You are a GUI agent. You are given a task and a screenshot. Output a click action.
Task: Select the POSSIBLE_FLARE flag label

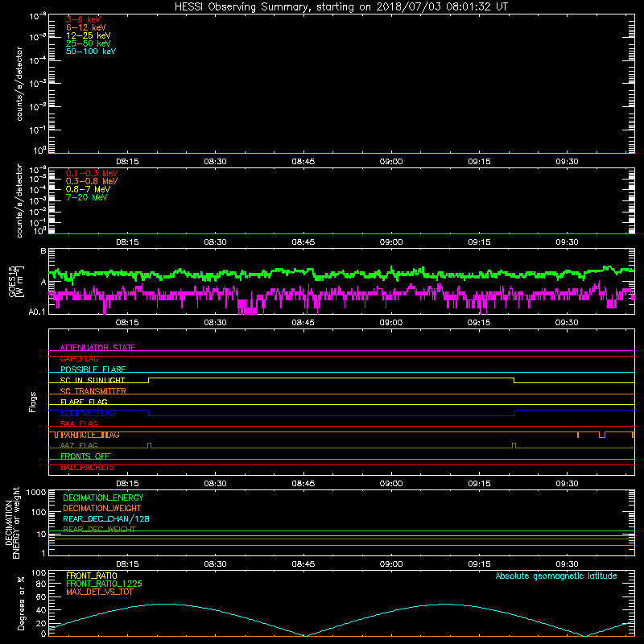[x=93, y=369]
